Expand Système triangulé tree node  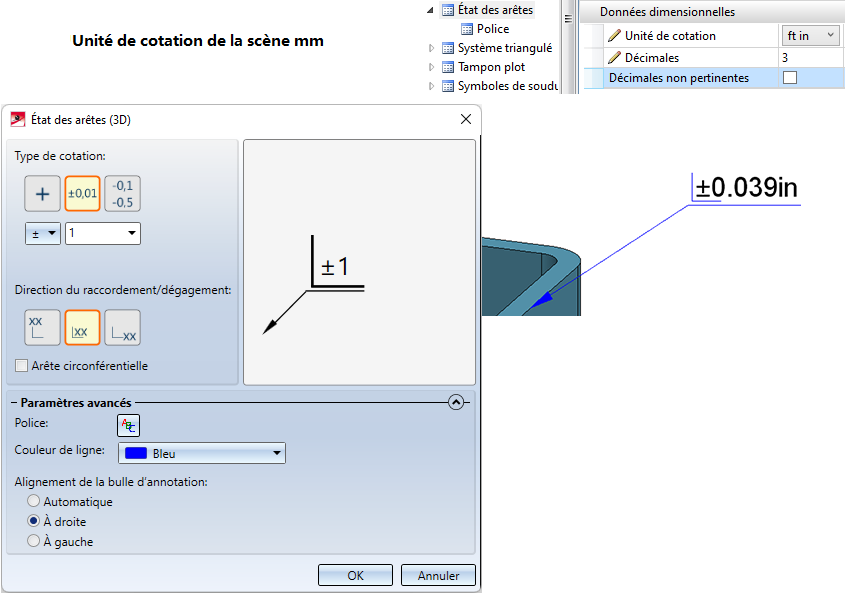point(431,49)
